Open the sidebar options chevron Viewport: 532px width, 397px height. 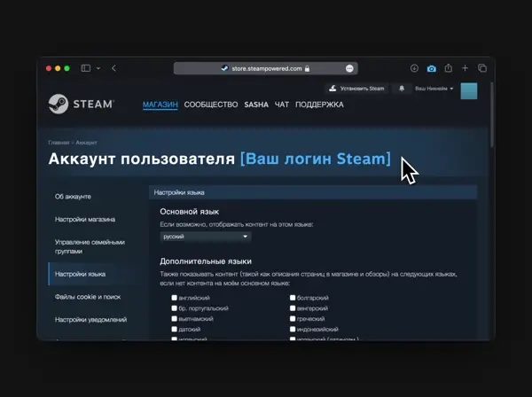[98, 68]
